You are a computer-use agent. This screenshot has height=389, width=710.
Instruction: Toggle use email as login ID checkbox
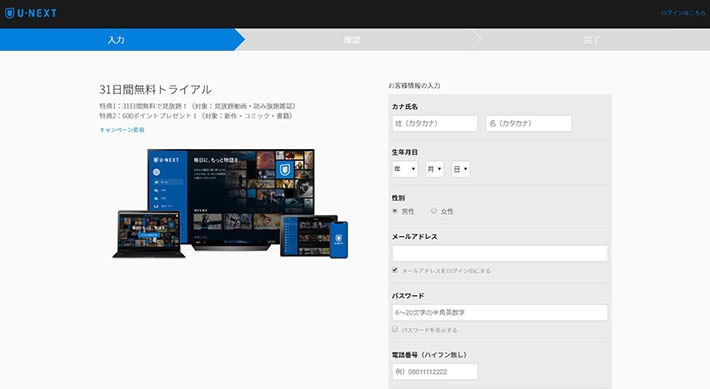(x=395, y=270)
